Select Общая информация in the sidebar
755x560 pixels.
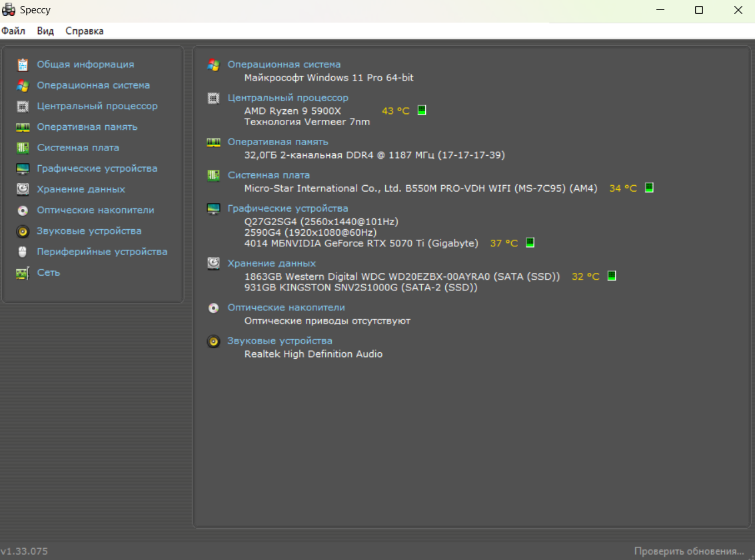point(86,65)
